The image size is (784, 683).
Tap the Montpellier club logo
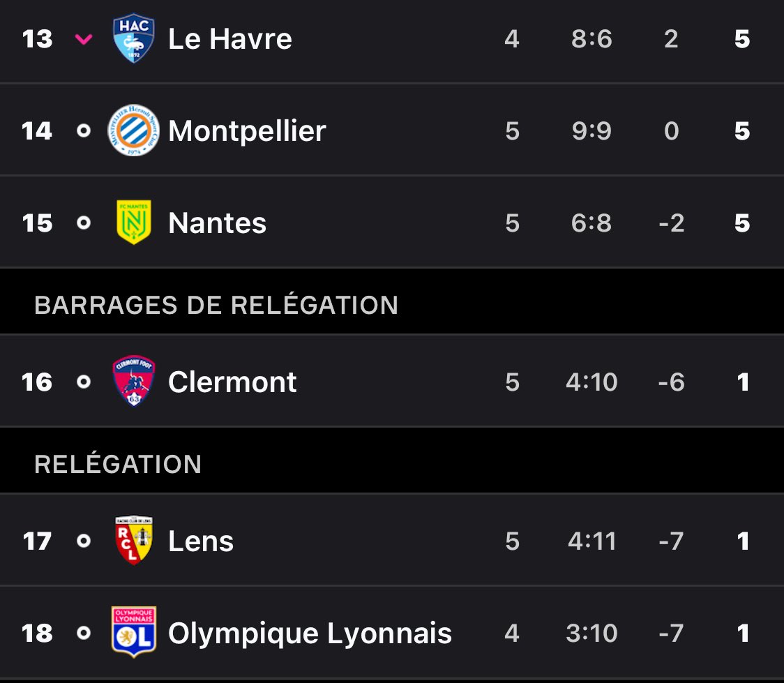(133, 130)
